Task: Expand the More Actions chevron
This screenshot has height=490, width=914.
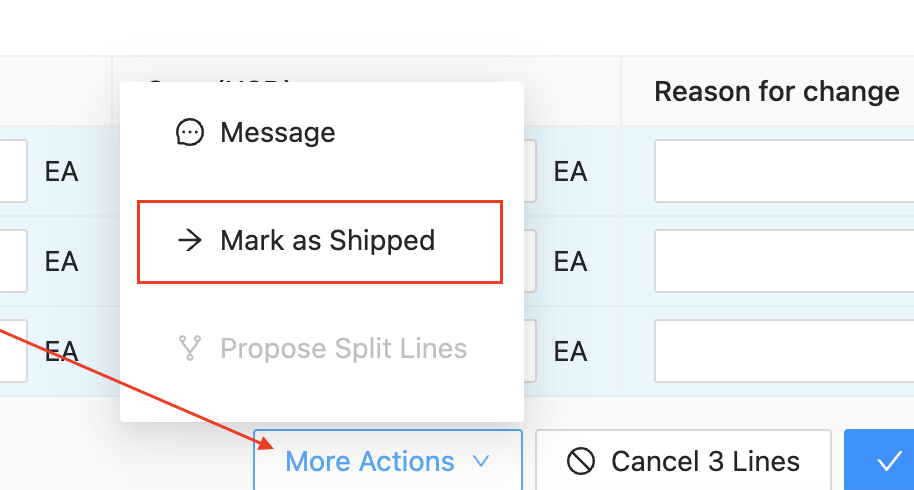Action: tap(481, 461)
